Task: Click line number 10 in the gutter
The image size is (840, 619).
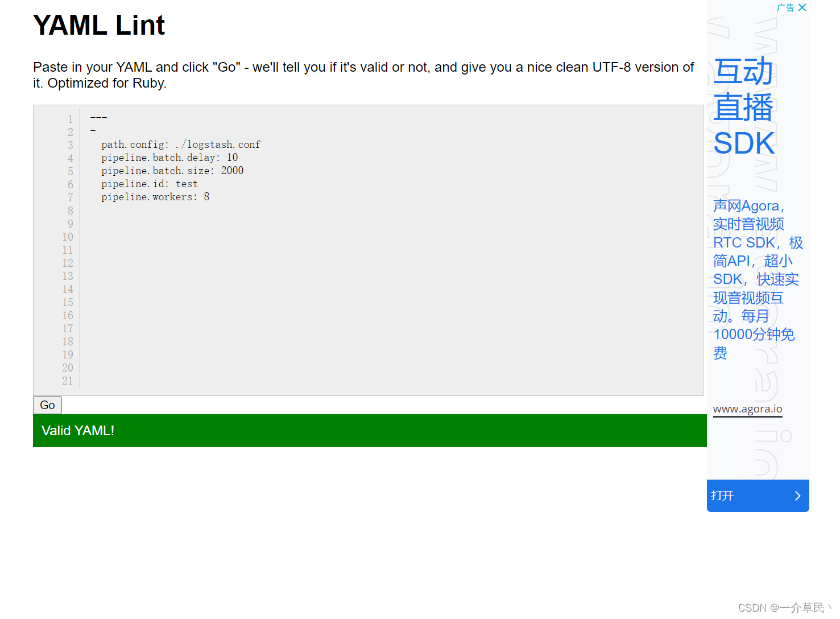Action: 68,237
